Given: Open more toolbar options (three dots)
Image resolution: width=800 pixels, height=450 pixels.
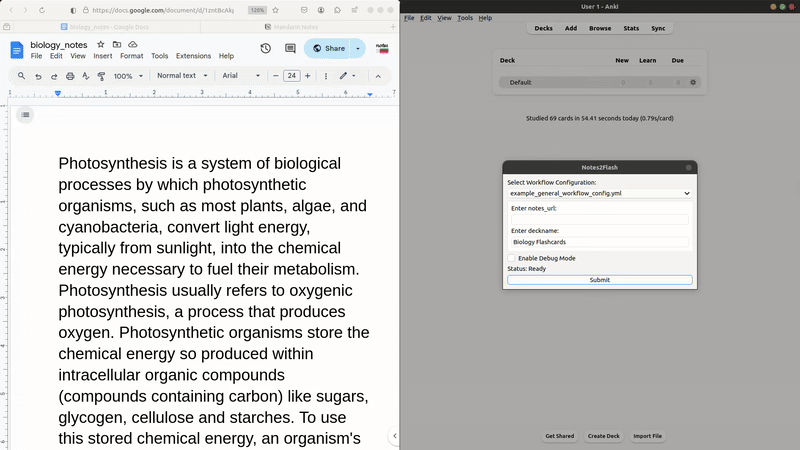Looking at the screenshot, I should coord(326,76).
